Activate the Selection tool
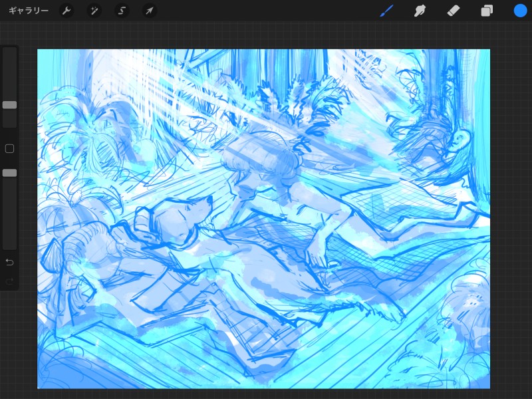The height and width of the screenshot is (399, 532). click(122, 11)
